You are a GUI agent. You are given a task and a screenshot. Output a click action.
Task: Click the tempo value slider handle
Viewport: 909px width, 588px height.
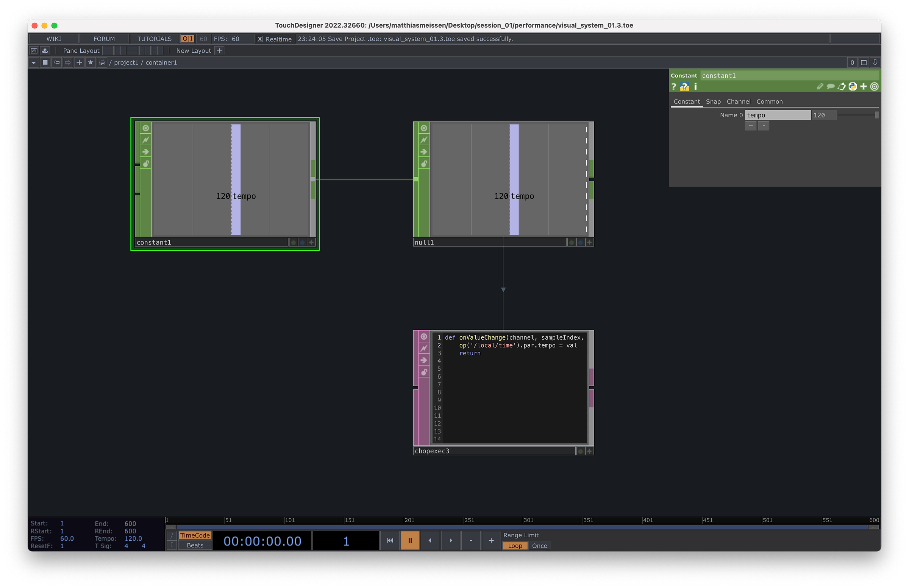[x=877, y=115]
